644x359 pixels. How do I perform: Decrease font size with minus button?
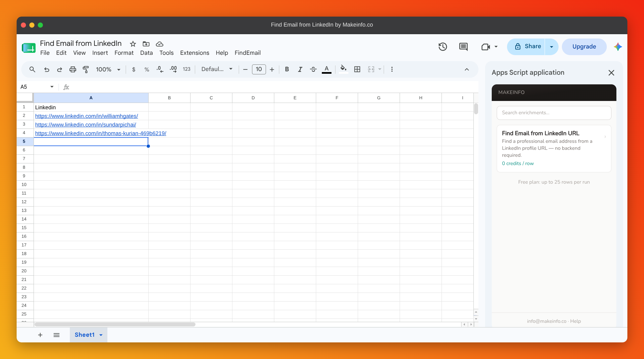245,69
